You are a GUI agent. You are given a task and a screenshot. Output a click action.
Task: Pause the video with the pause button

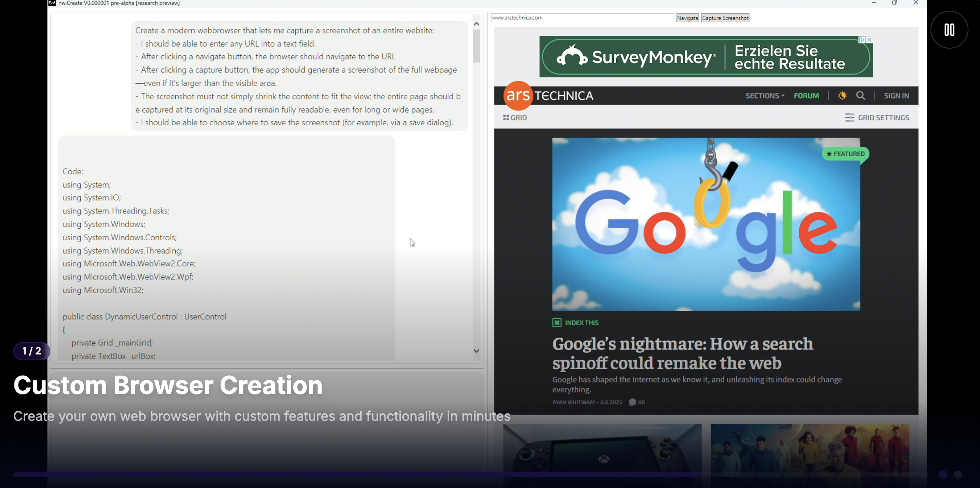click(949, 30)
